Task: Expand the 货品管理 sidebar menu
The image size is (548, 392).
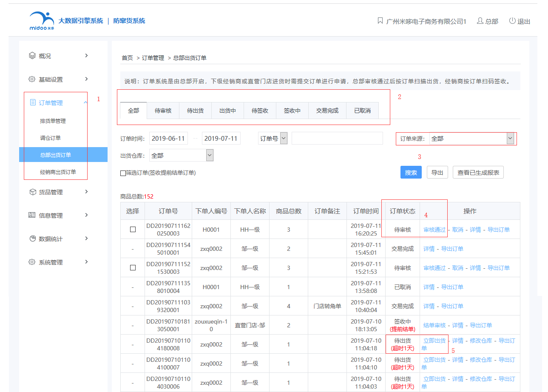Action: pos(86,192)
